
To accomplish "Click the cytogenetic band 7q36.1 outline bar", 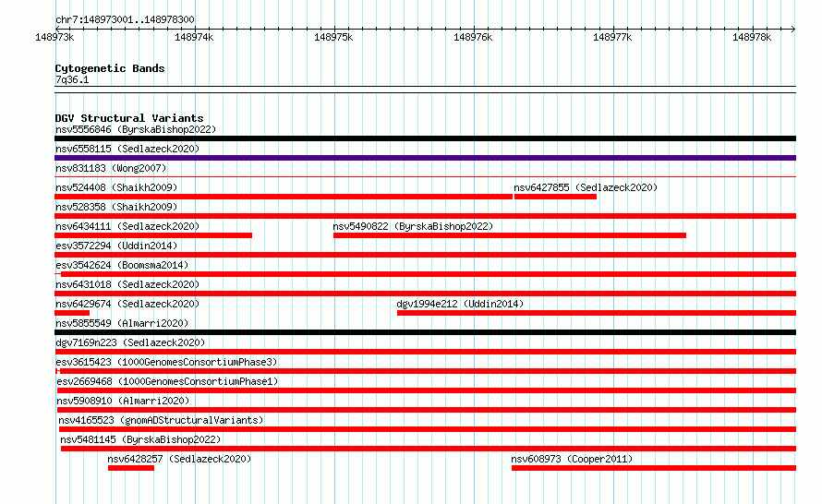I will [x=425, y=90].
